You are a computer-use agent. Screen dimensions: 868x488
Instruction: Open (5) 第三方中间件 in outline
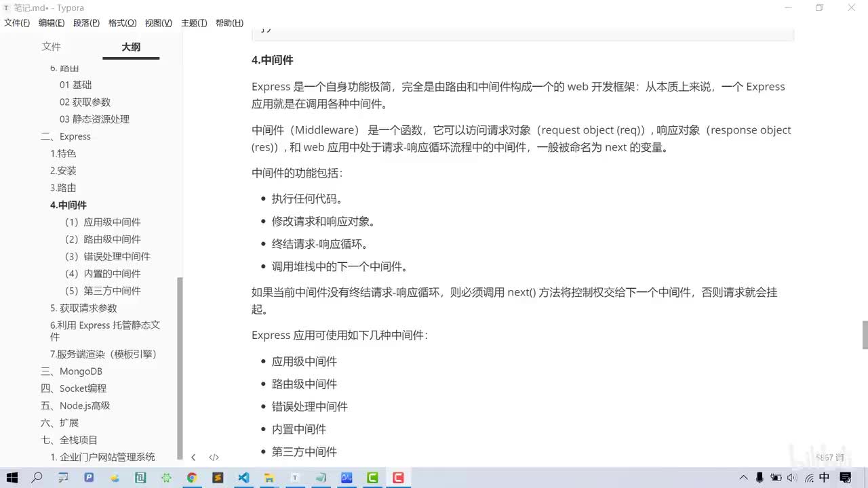tap(103, 291)
